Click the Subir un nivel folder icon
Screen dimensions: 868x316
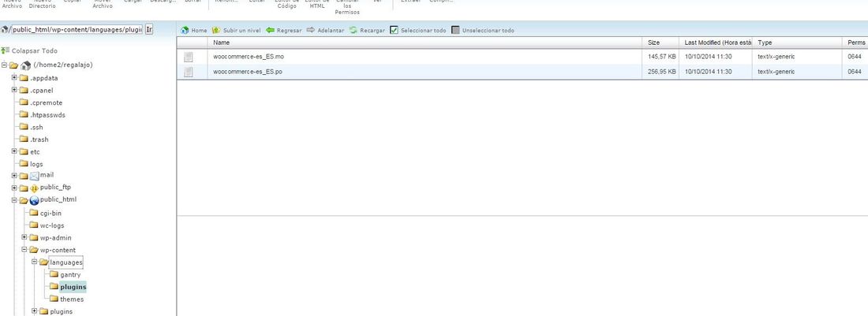[216, 30]
